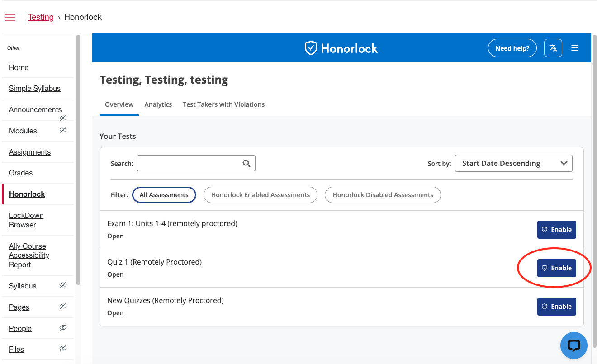Go to Pages in the sidebar
597x364 pixels.
point(19,307)
